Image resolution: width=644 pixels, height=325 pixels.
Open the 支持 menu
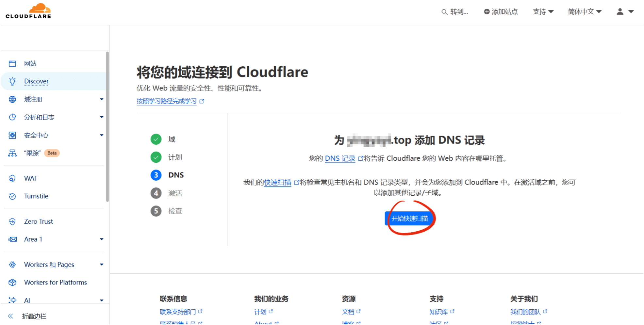coord(542,11)
